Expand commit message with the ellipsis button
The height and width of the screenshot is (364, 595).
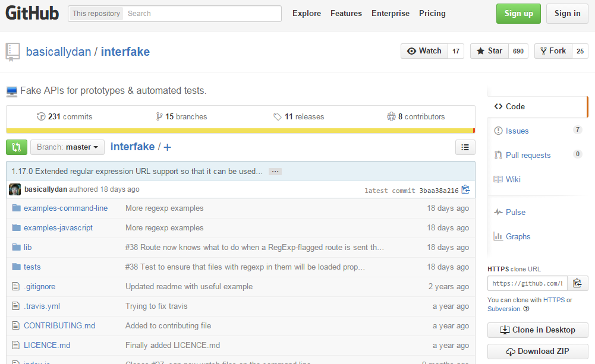click(x=275, y=172)
